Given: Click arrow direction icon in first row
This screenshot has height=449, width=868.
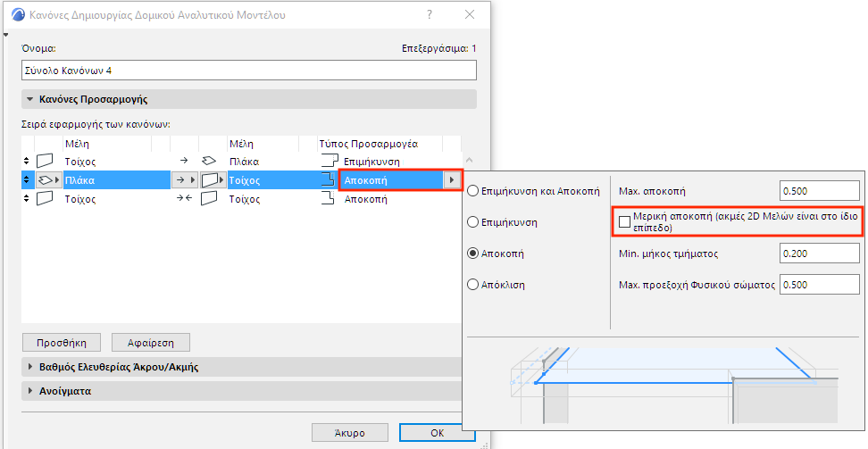Looking at the screenshot, I should tap(183, 161).
